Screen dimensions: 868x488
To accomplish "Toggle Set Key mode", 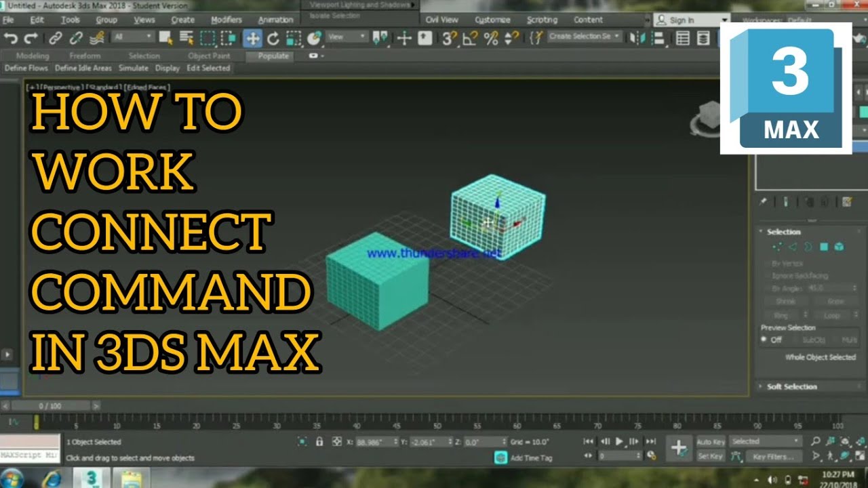I will (711, 456).
